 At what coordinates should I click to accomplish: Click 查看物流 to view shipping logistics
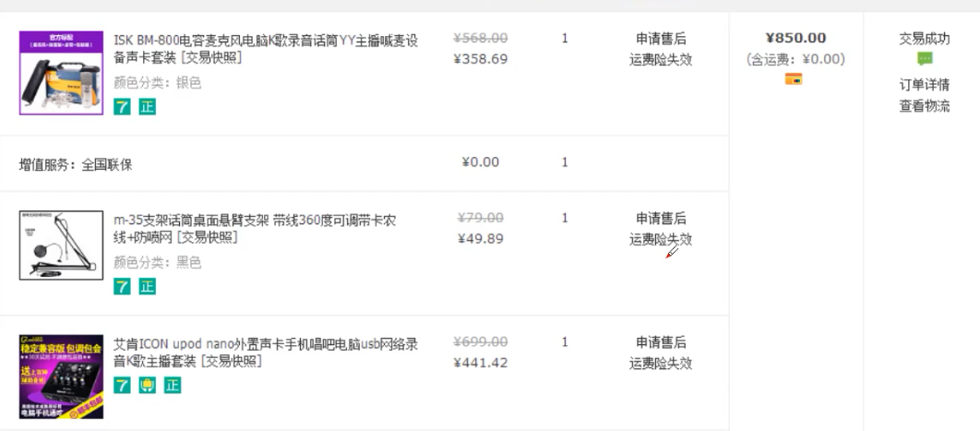(x=925, y=106)
